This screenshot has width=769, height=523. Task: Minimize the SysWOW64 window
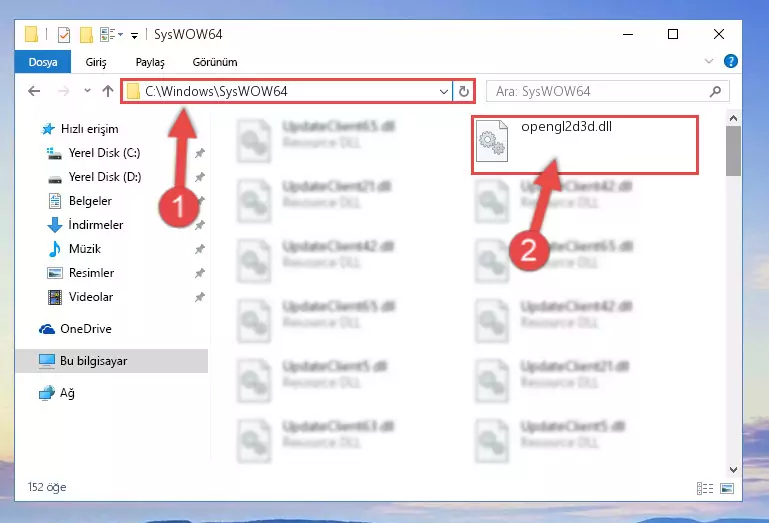coord(628,34)
